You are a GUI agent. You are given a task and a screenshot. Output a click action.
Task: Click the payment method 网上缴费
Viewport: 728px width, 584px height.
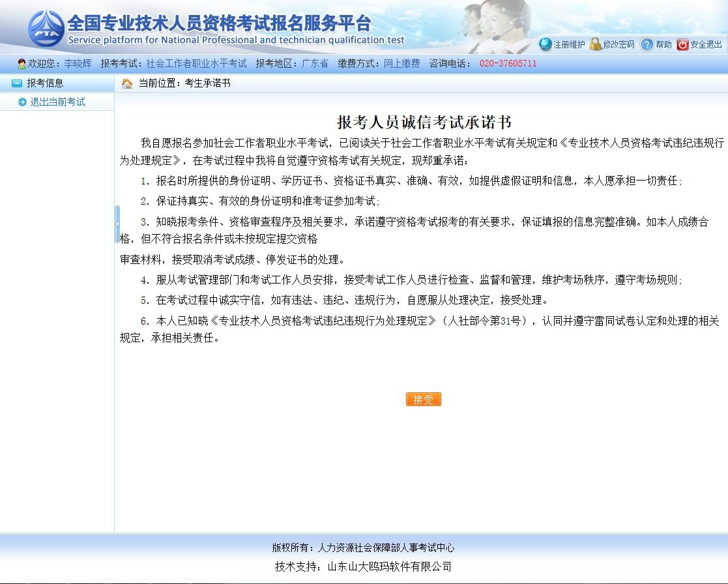[x=401, y=64]
